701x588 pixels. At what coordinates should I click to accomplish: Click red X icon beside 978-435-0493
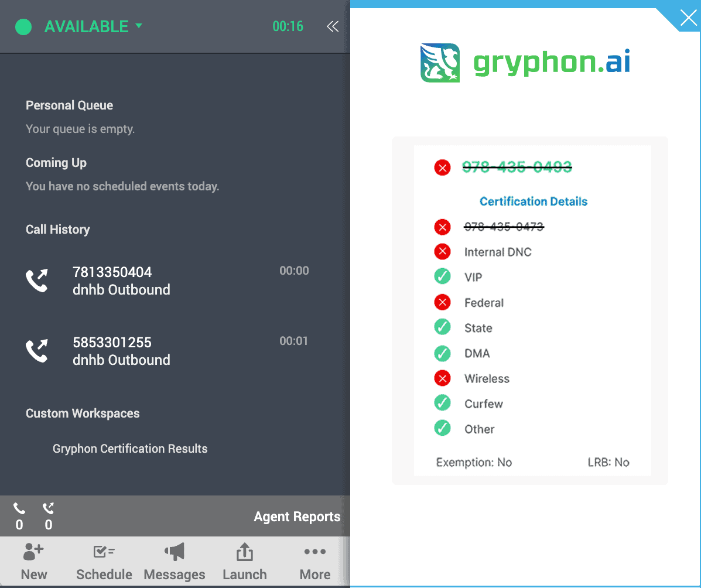click(442, 167)
